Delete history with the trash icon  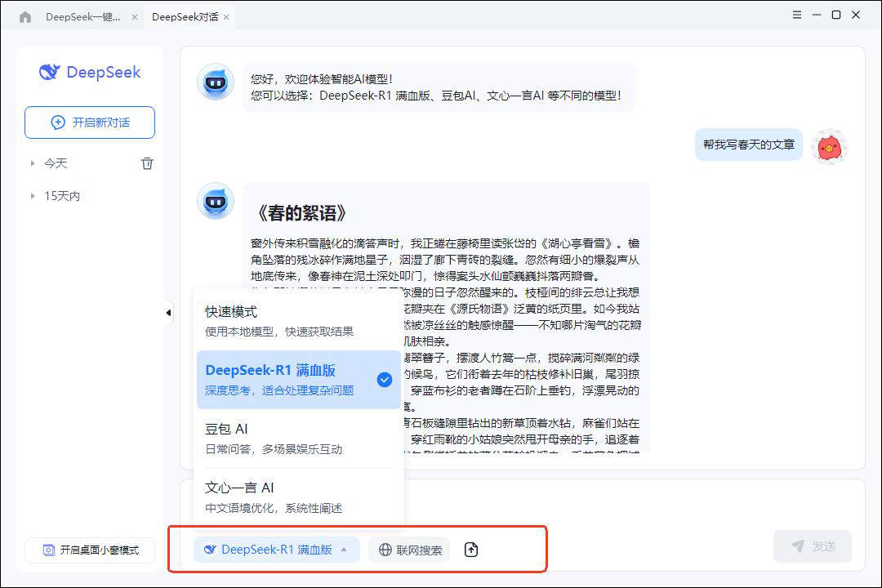click(x=147, y=163)
